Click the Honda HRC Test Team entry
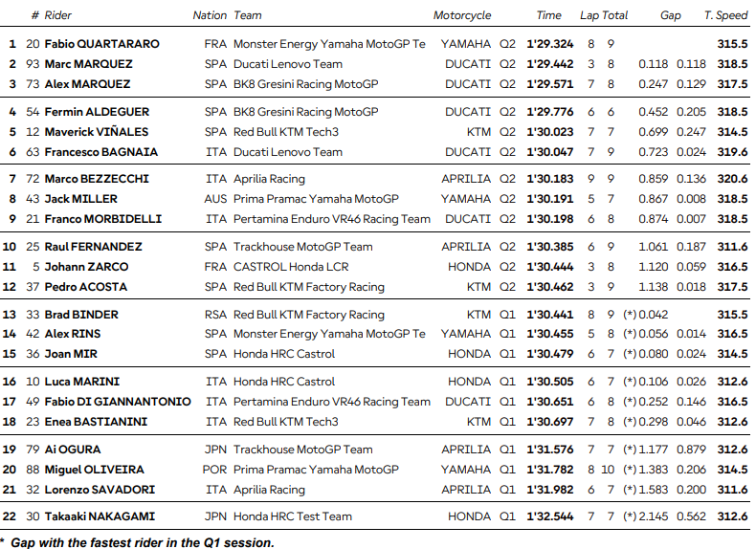The height and width of the screenshot is (549, 756). coord(293,516)
